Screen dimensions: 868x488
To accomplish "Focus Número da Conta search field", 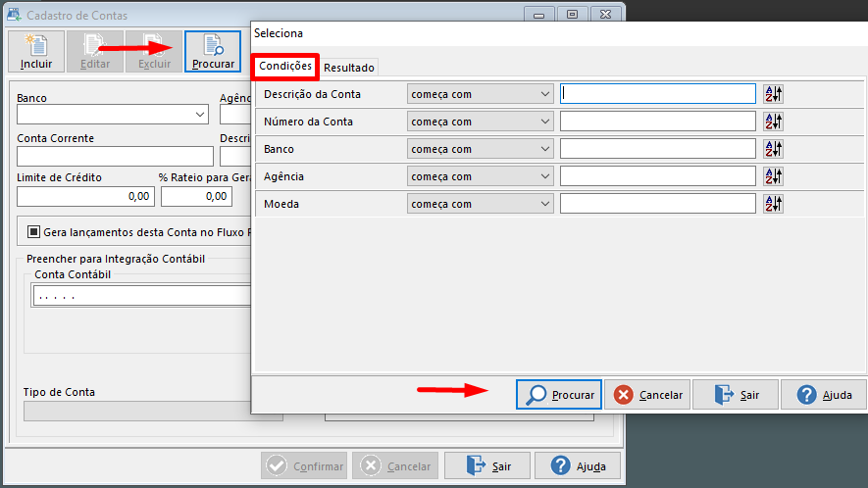I will pos(658,122).
